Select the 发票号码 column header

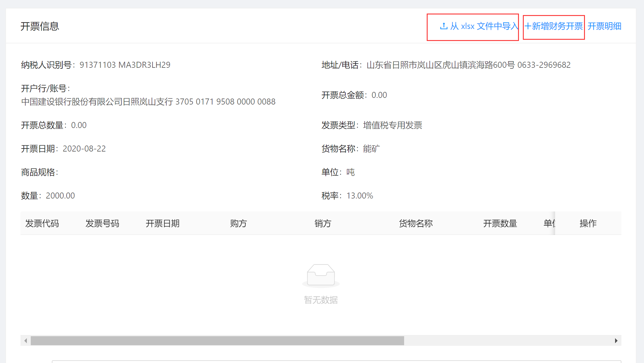point(102,223)
